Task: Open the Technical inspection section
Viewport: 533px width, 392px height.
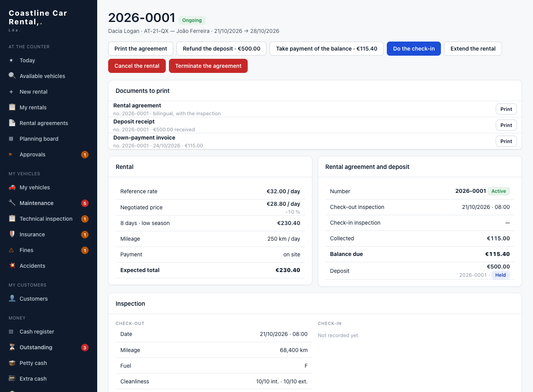Action: coord(49,219)
